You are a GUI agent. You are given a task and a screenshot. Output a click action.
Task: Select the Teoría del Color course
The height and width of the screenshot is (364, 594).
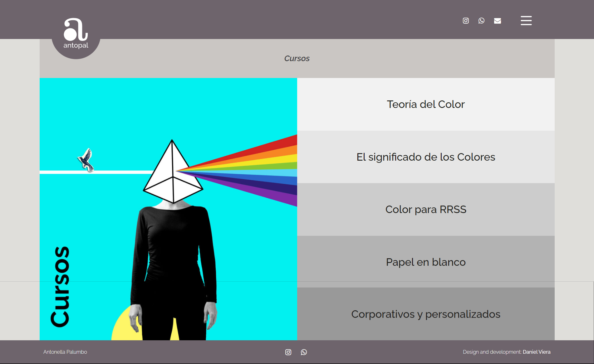[425, 104]
